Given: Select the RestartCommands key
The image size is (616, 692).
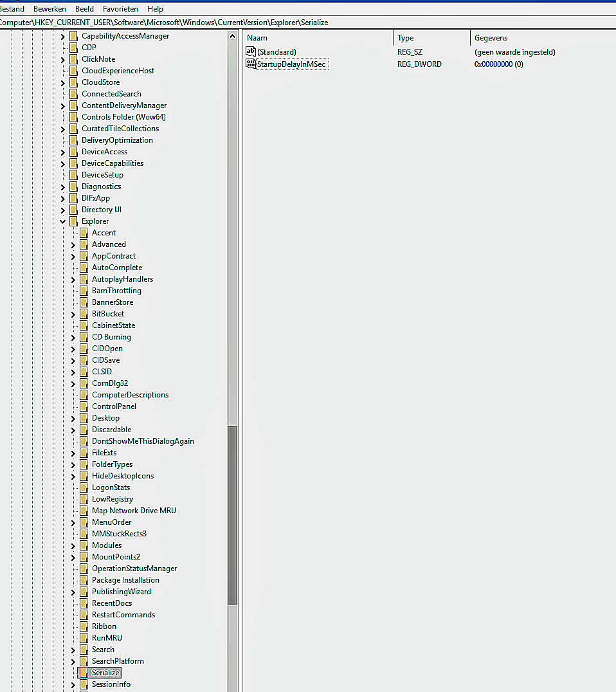Looking at the screenshot, I should [x=123, y=615].
